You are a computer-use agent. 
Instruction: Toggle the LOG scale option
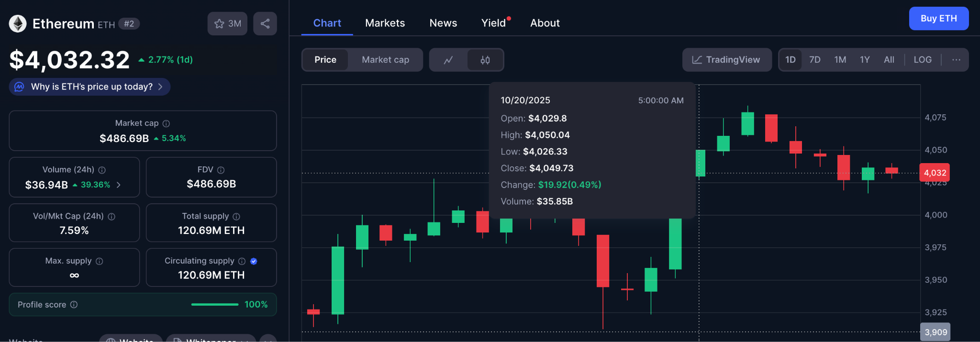(922, 60)
